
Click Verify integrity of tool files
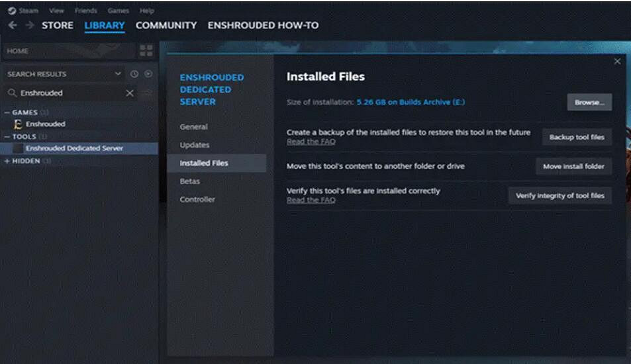click(559, 196)
